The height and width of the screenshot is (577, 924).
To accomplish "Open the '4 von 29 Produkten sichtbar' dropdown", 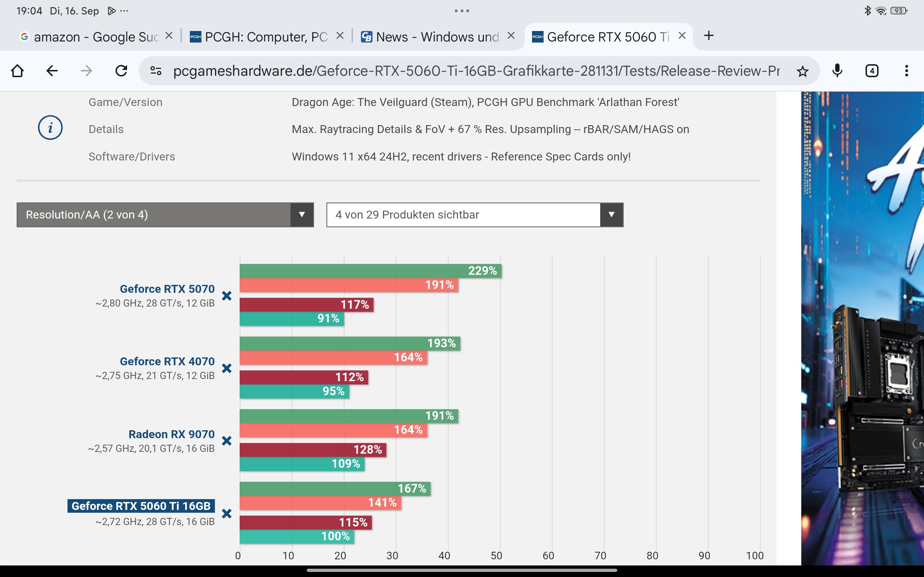I will click(475, 215).
